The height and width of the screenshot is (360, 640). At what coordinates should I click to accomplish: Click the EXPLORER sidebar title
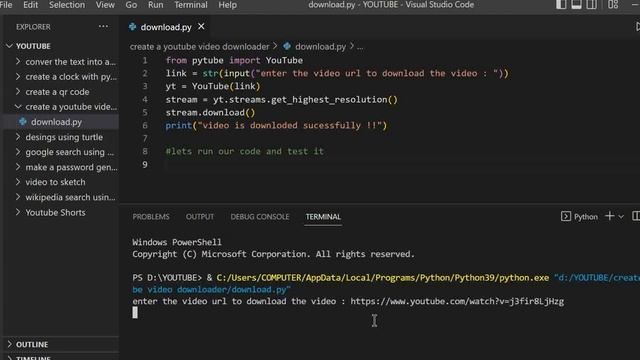click(x=33, y=27)
